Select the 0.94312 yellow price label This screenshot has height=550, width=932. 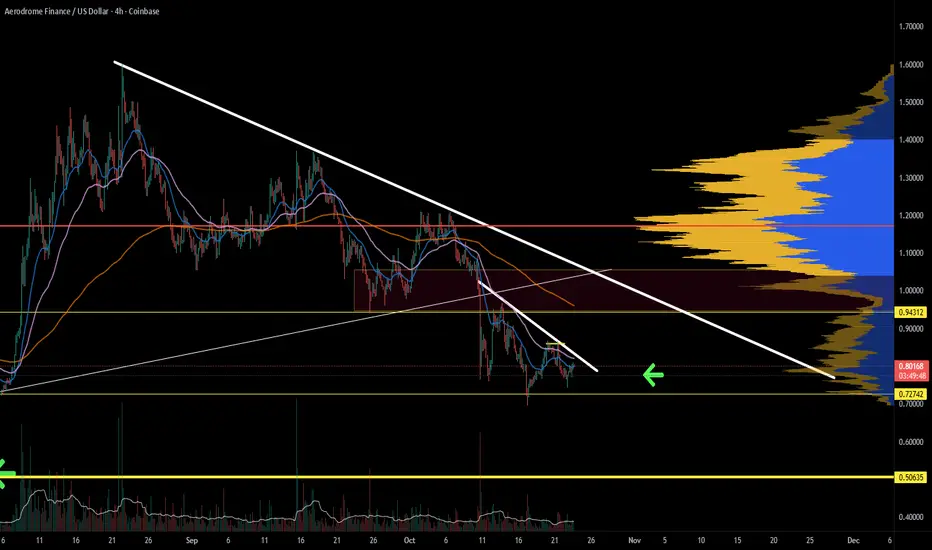(911, 312)
